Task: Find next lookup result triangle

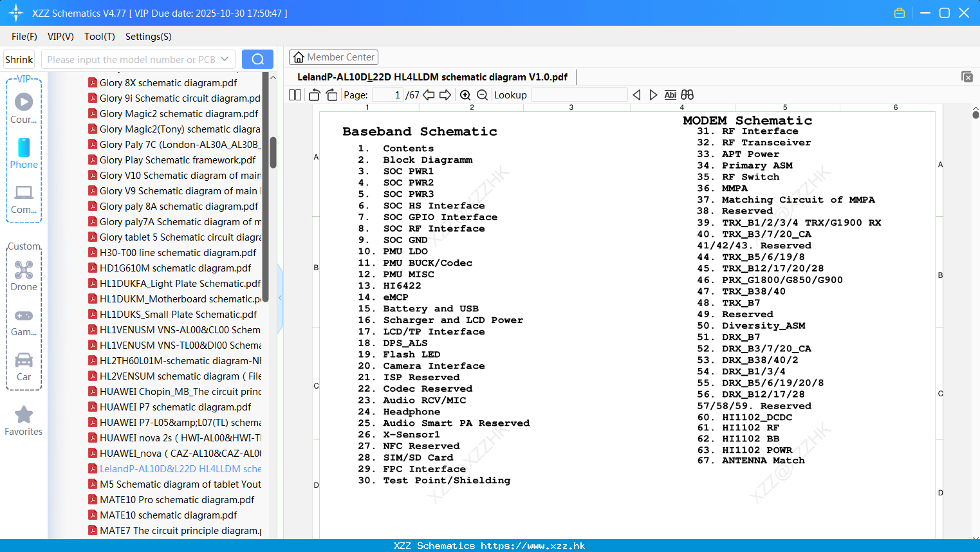Action: 653,95
